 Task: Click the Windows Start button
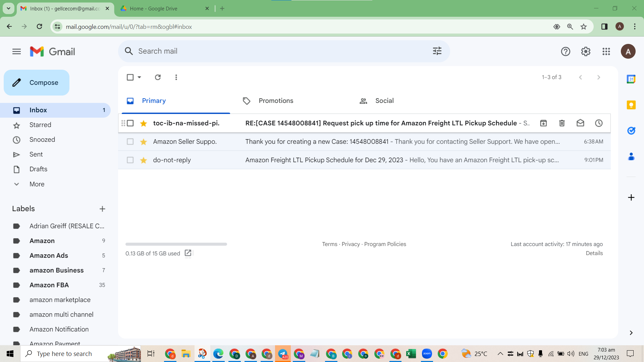[x=10, y=354]
